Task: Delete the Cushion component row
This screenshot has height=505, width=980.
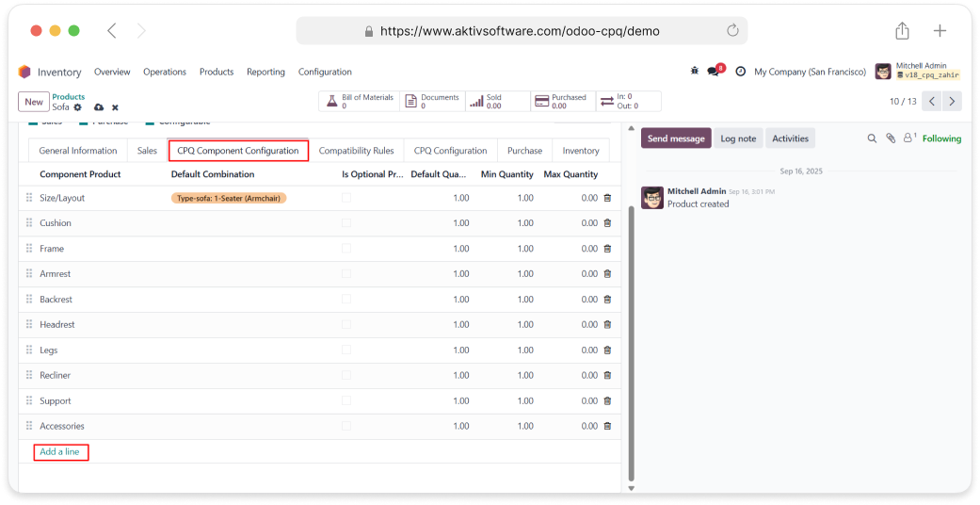Action: pos(607,223)
